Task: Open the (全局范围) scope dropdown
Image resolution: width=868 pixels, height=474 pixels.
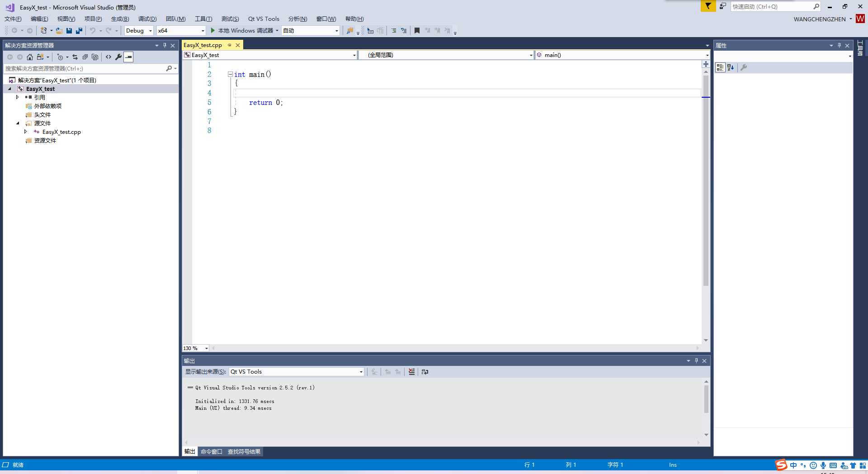Action: click(x=531, y=55)
